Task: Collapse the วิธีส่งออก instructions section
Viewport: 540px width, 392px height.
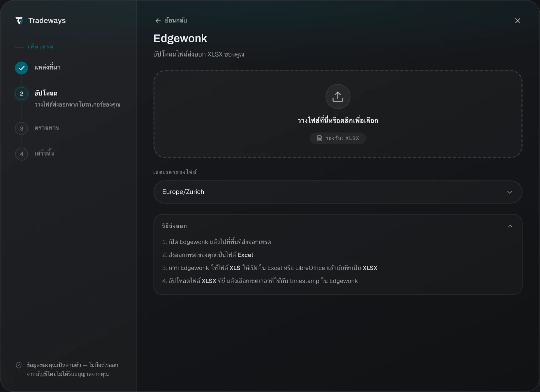Action: pos(510,226)
